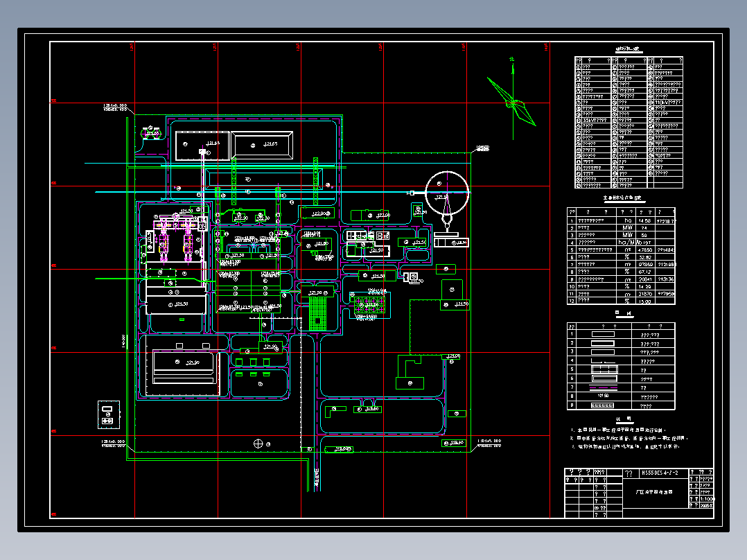Click the value 47850 in the indicators table
Viewport: 747px width, 560px height.
click(x=645, y=250)
